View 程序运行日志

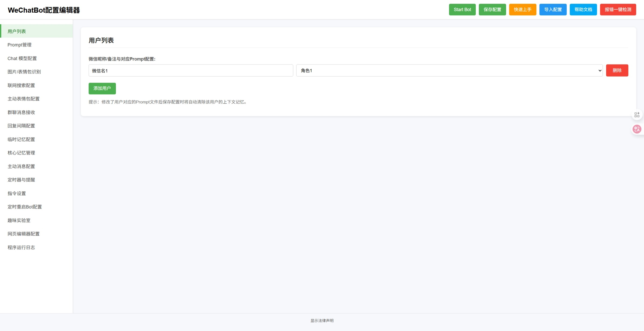[x=36, y=247]
